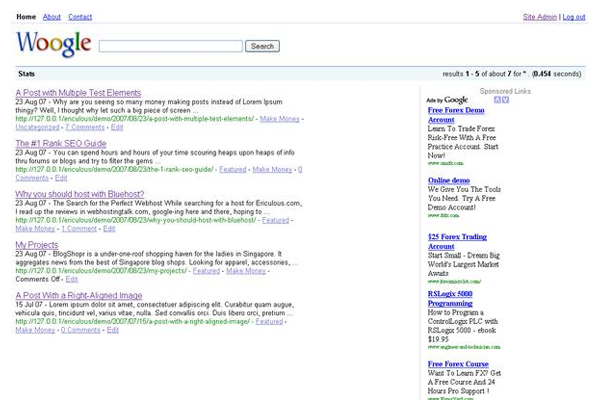The width and height of the screenshot is (600, 400).
Task: Open the About page link
Action: 52,17
